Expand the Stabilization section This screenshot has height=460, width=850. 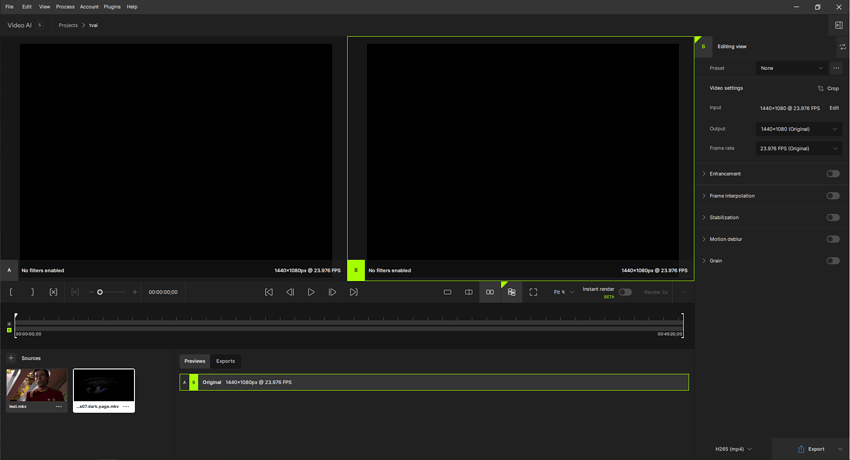[x=704, y=217]
